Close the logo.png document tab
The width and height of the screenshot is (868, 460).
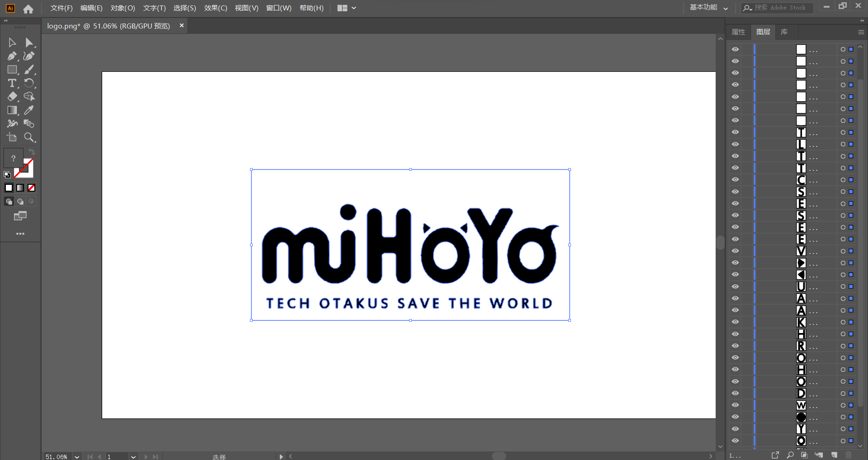point(182,26)
